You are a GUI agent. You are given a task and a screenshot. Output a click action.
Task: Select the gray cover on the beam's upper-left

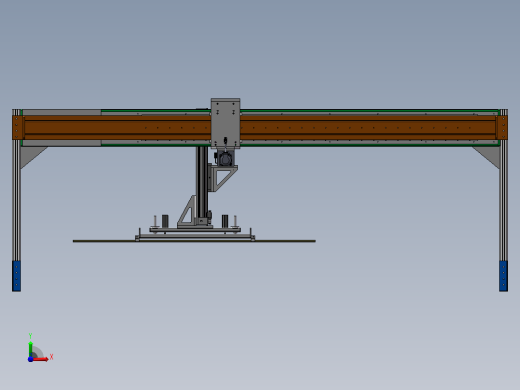62,112
